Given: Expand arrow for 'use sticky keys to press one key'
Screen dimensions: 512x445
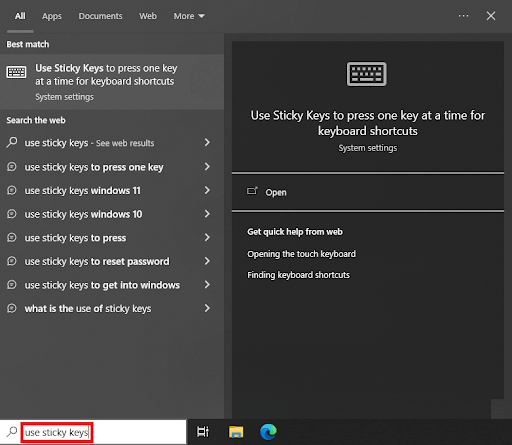Looking at the screenshot, I should point(207,166).
